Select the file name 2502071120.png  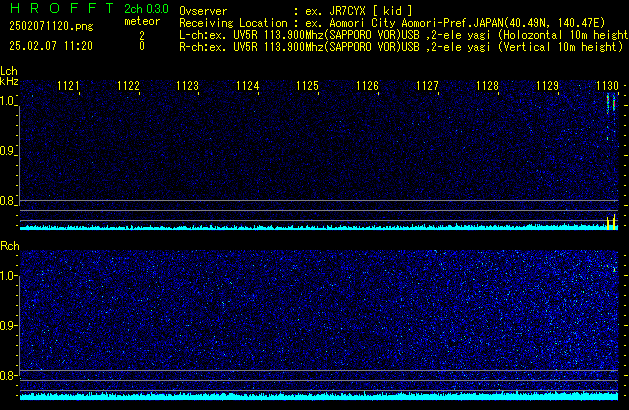[51, 26]
